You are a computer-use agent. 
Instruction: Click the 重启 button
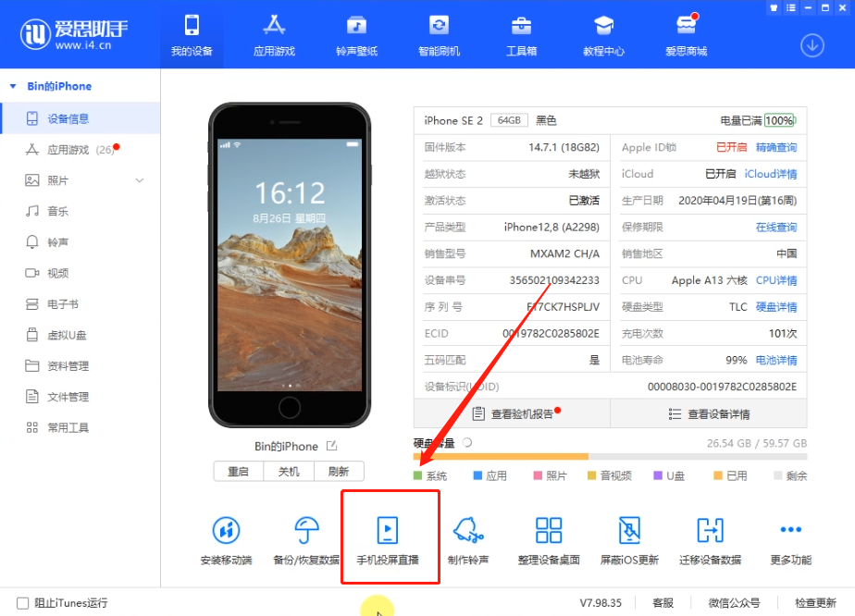pos(239,472)
